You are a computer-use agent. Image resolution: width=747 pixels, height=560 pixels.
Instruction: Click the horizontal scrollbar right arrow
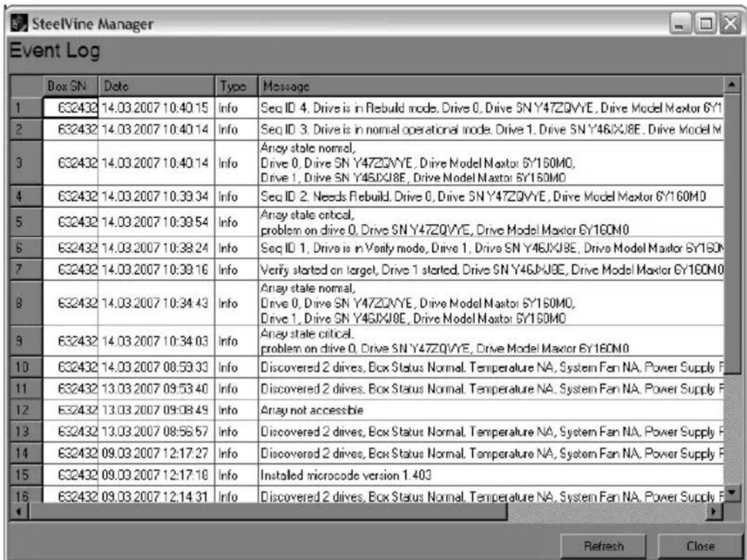[714, 512]
